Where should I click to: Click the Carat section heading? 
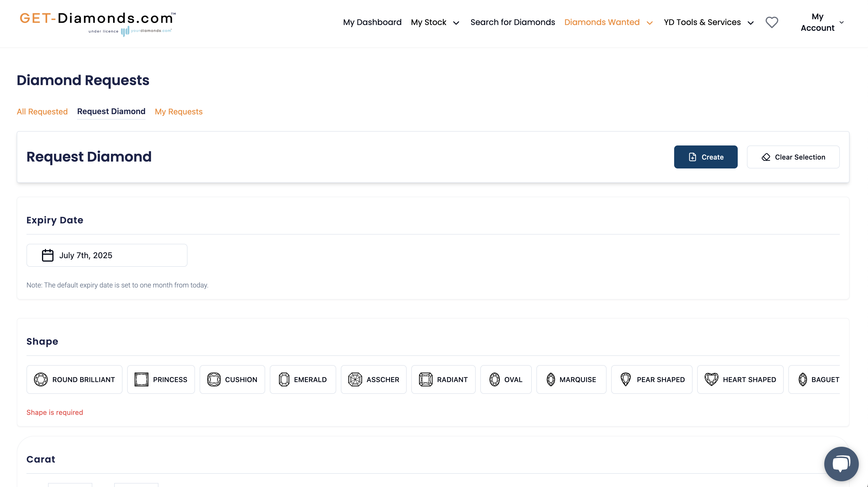tap(41, 459)
